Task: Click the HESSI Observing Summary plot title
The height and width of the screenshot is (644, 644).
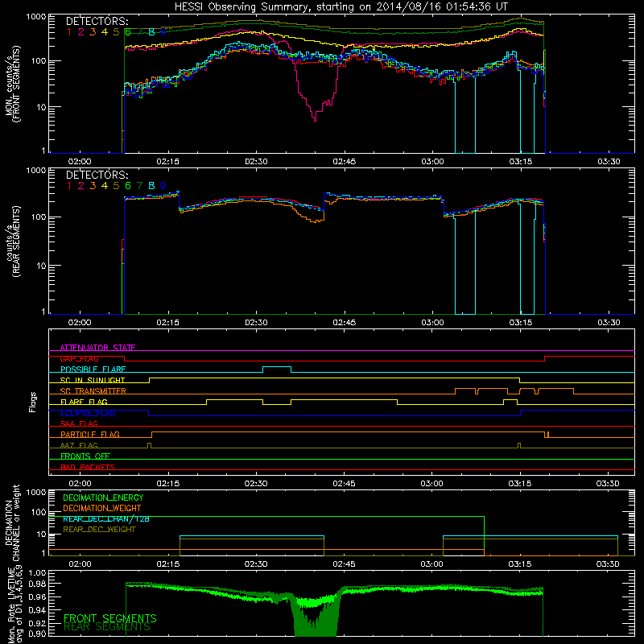Action: point(341,6)
